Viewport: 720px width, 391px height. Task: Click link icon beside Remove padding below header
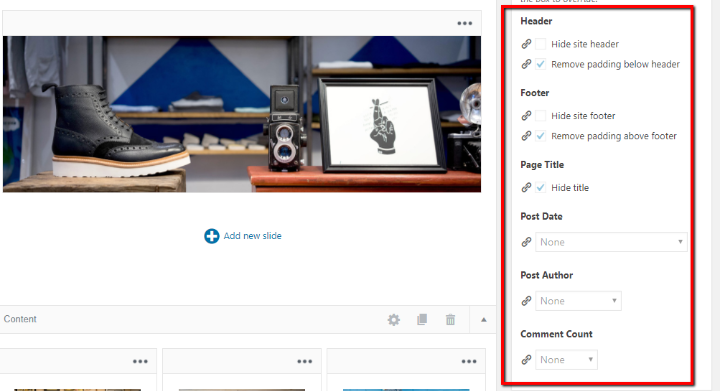pyautogui.click(x=526, y=64)
